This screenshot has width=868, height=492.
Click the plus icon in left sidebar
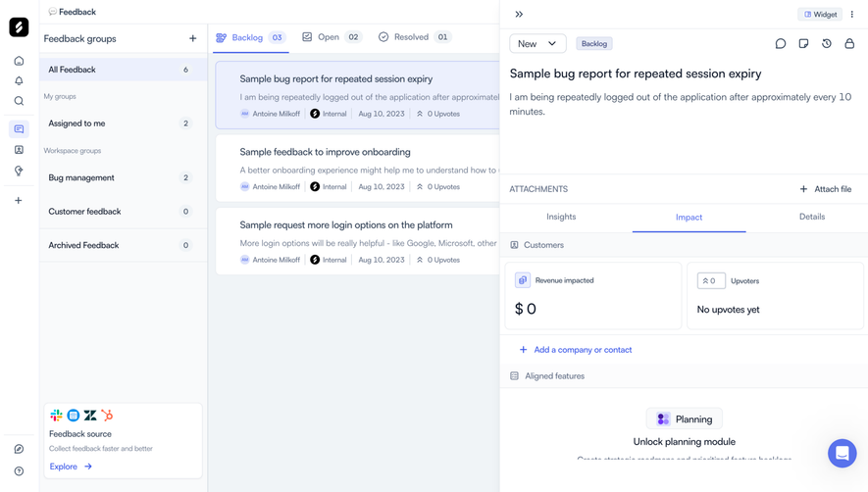pos(19,200)
